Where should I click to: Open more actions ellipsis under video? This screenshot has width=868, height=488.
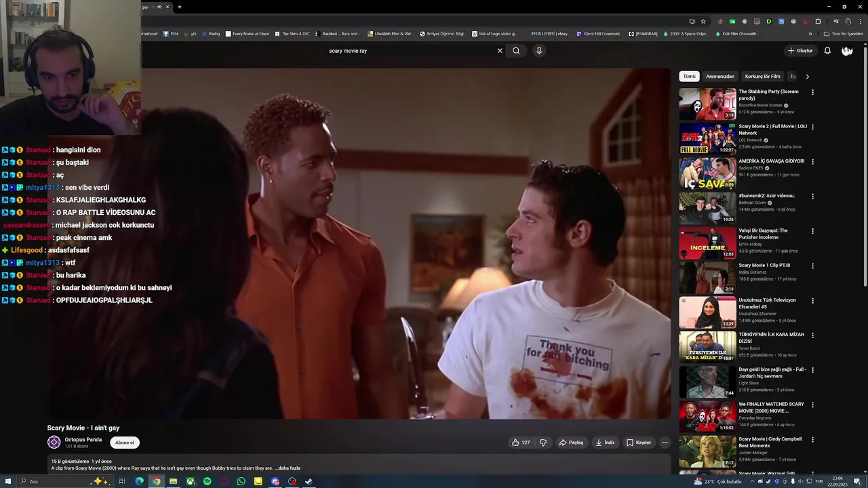(665, 443)
